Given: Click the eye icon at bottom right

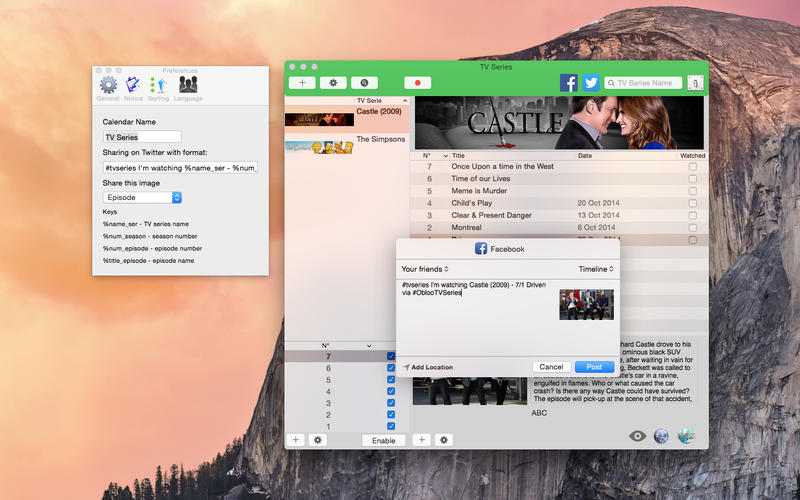Looking at the screenshot, I should 637,436.
